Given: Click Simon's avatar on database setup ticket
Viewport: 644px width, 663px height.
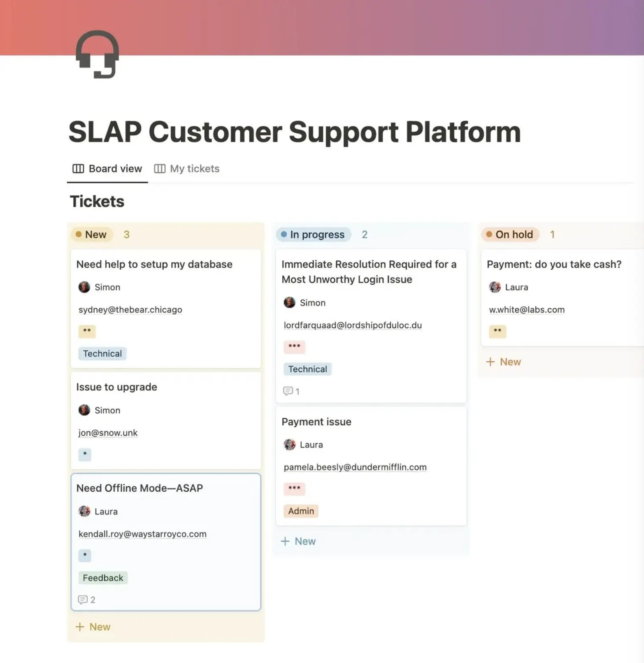Looking at the screenshot, I should [x=84, y=287].
